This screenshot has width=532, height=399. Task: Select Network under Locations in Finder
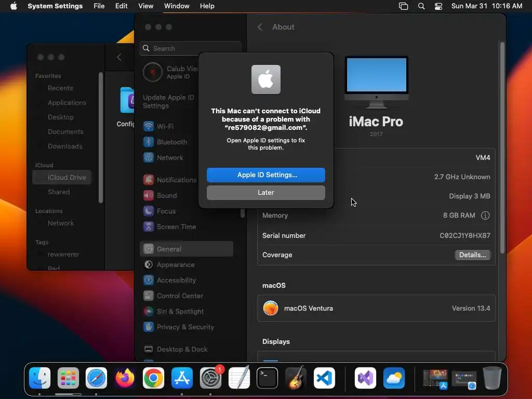coord(61,223)
